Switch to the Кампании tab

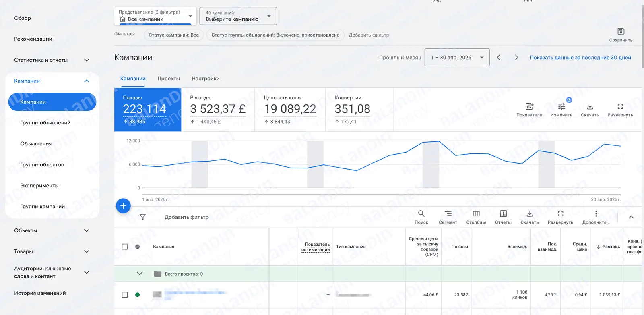point(133,79)
